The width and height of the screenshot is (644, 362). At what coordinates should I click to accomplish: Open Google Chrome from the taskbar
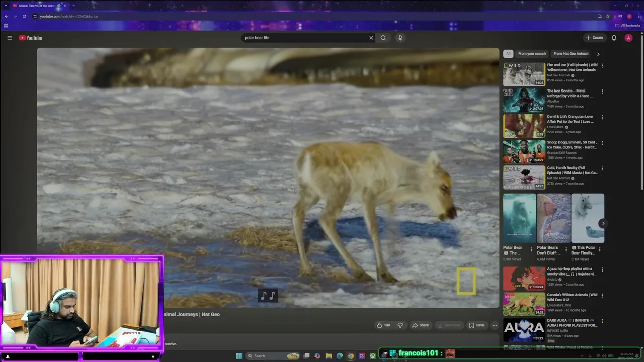(x=351, y=356)
